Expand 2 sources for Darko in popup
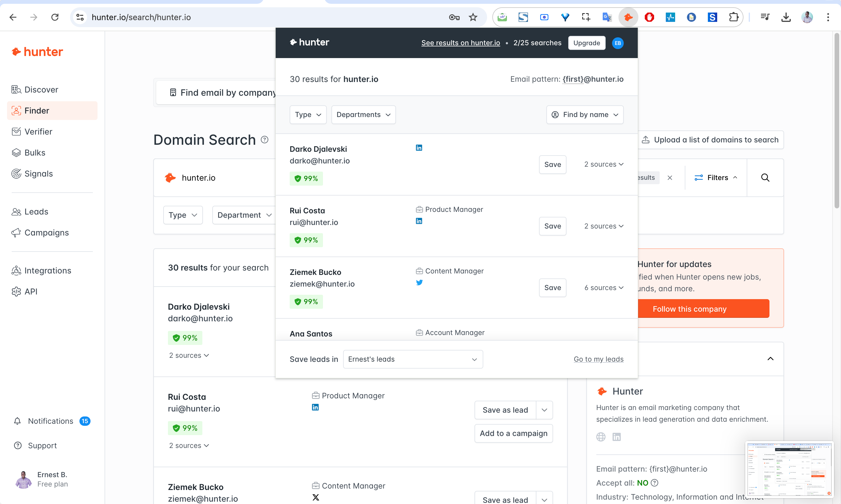The image size is (841, 504). [604, 164]
